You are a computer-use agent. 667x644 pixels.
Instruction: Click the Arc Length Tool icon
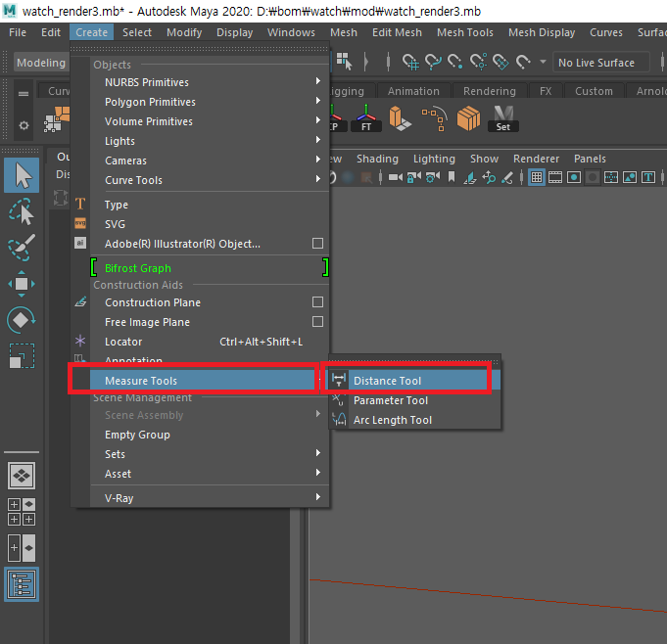[339, 419]
